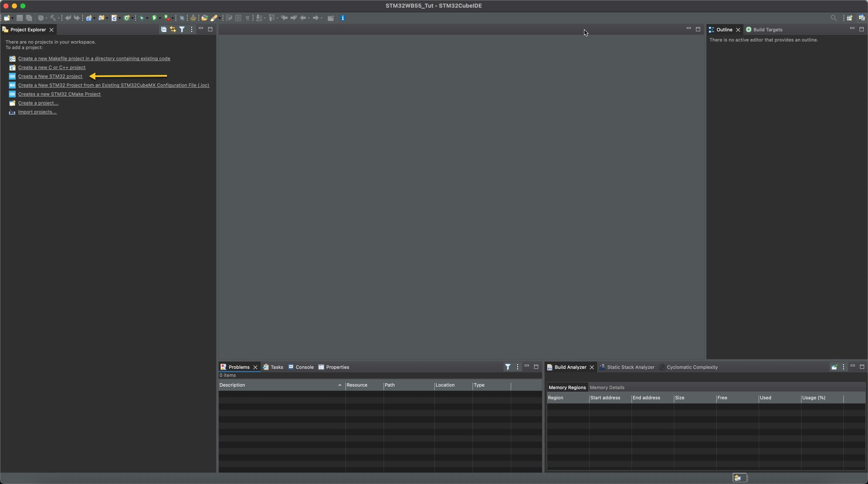
Task: Click the toolbar search magnifier icon
Action: pos(833,18)
